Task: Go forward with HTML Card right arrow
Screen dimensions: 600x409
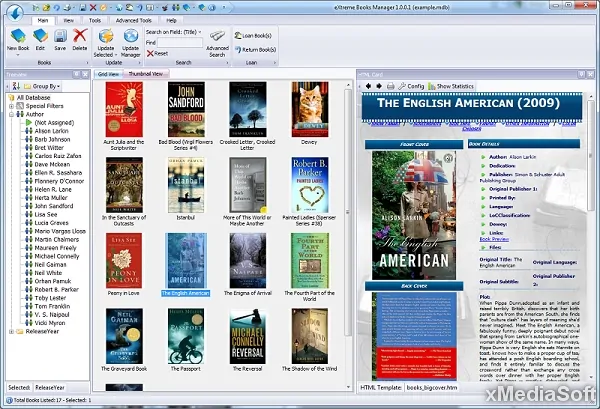Action: pyautogui.click(x=379, y=86)
